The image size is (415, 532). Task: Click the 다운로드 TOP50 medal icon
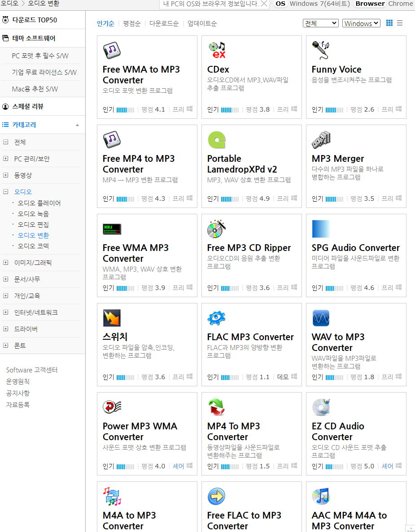5,20
